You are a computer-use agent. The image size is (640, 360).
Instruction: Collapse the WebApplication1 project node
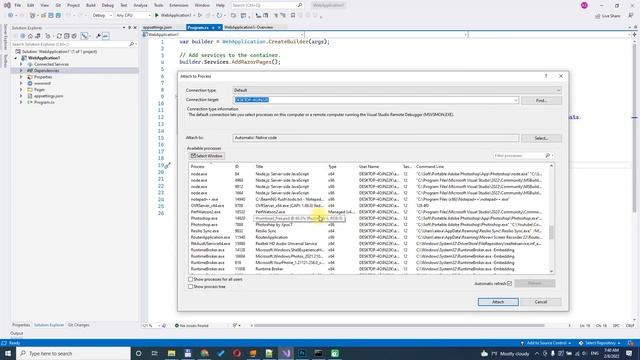(x=16, y=58)
